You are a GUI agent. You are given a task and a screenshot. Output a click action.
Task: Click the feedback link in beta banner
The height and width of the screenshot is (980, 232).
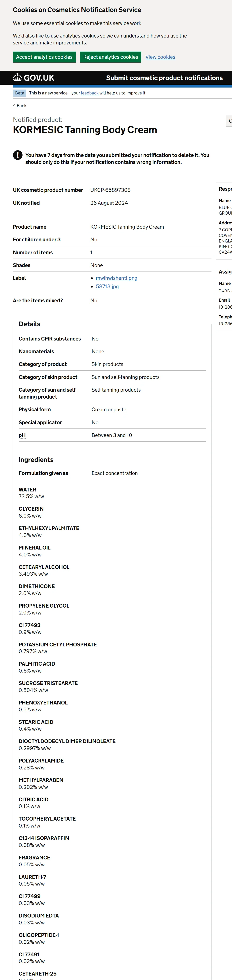[x=90, y=93]
